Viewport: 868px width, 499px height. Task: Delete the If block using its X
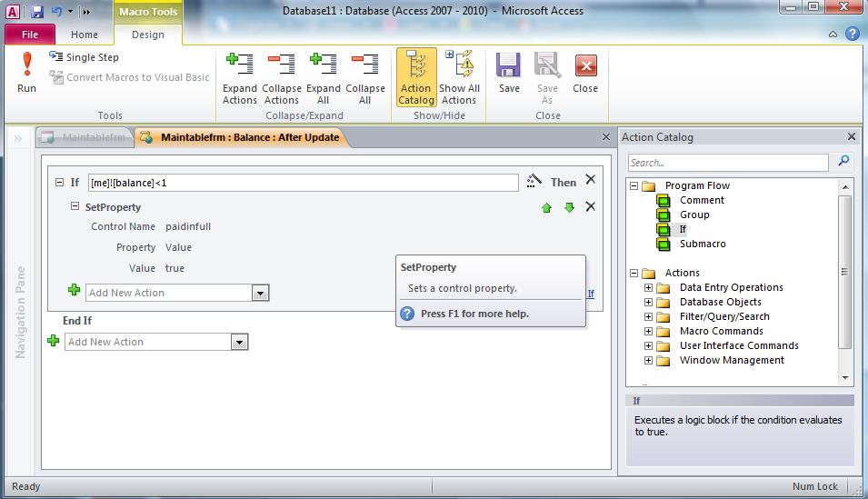pos(590,179)
